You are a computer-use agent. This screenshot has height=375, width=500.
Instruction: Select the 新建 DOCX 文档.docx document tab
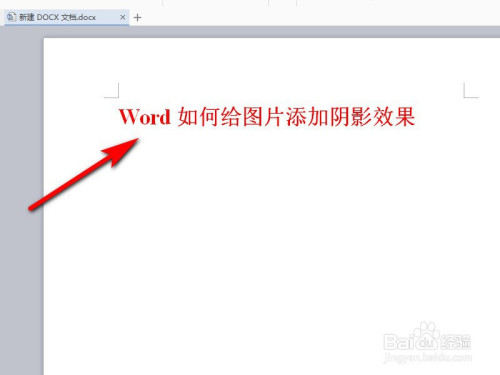66,17
